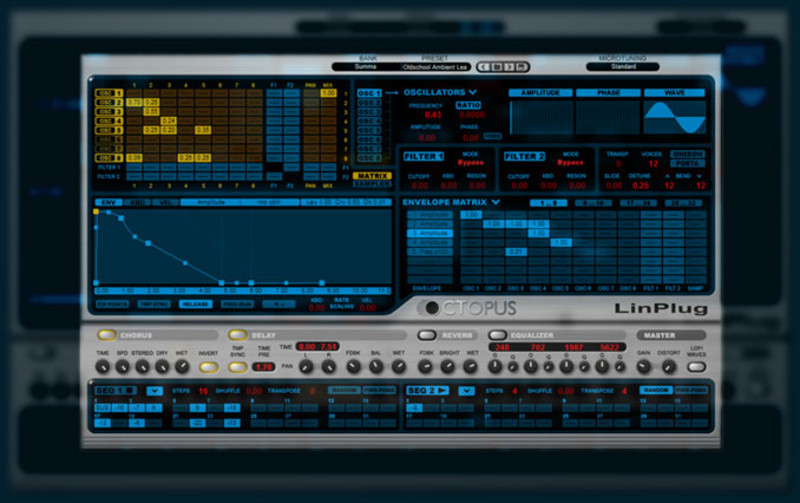Click the oscillator frequency value 0.43

click(433, 115)
